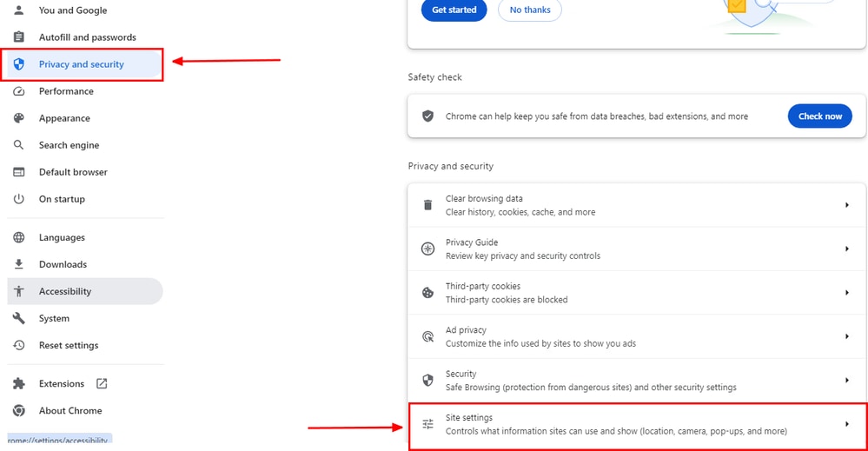
Task: Click the Privacy Guide compass icon
Action: click(427, 249)
